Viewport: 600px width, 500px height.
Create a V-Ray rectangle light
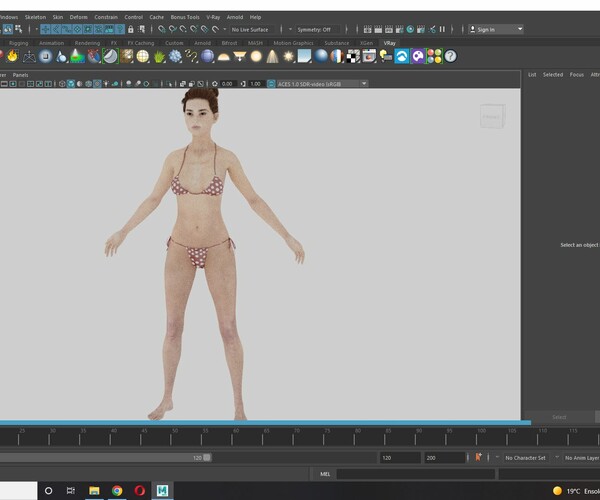(x=240, y=56)
